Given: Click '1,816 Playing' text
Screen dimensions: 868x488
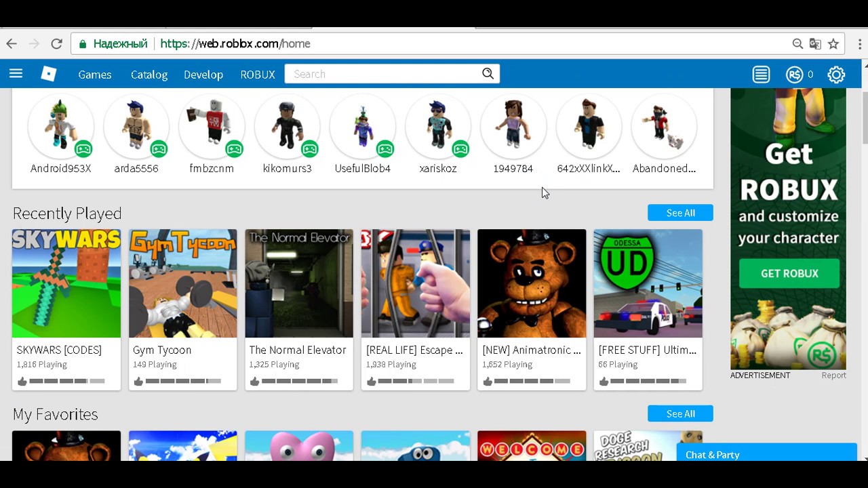Looking at the screenshot, I should click(41, 365).
